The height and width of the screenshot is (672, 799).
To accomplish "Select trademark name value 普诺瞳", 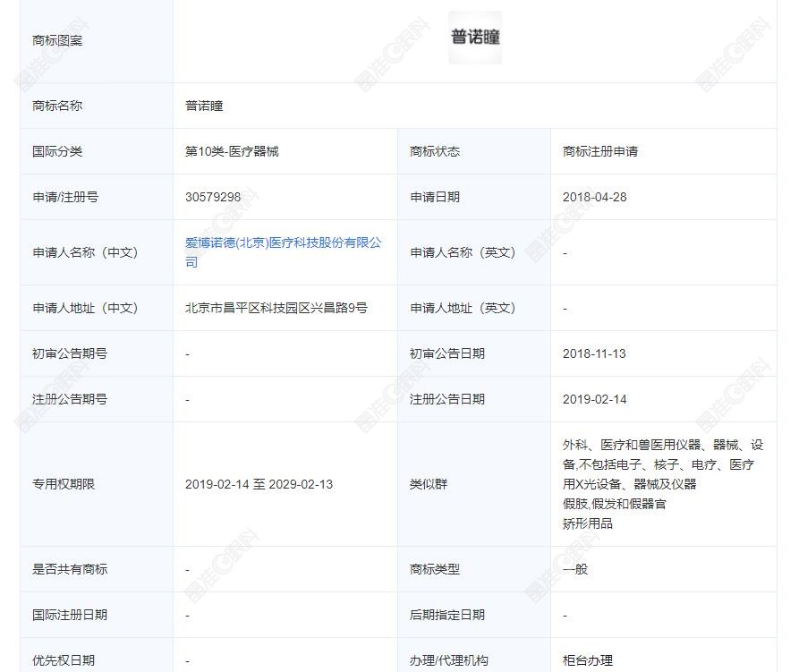I will click(x=204, y=106).
